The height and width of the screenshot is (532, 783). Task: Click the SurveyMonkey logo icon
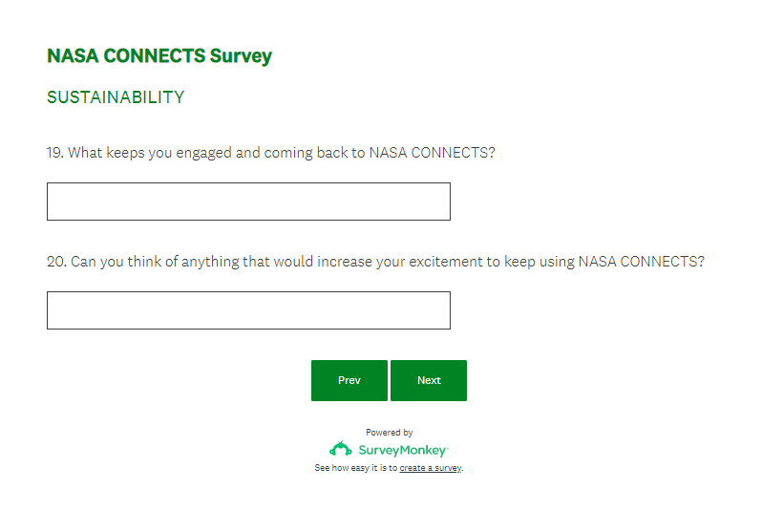341,449
